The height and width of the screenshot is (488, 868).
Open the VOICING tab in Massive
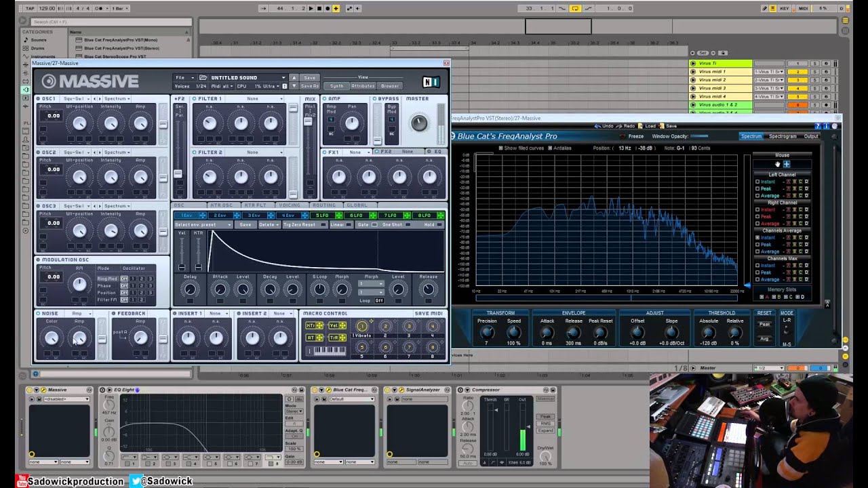click(x=289, y=205)
